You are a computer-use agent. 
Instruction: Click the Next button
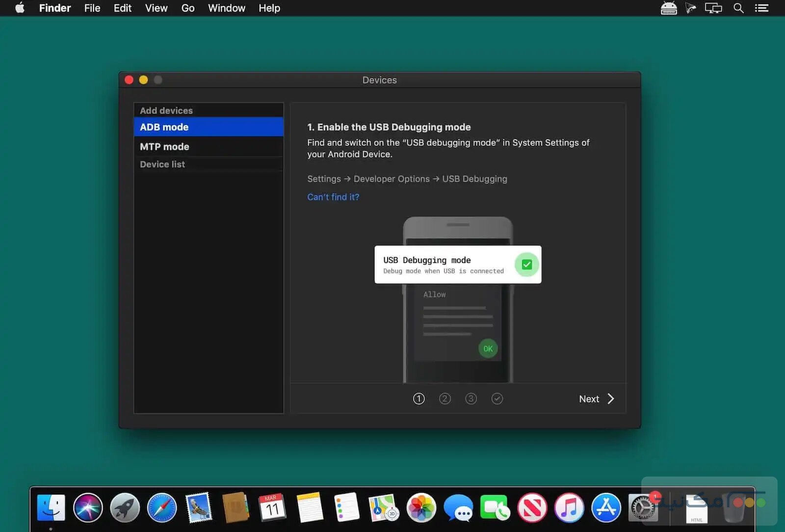click(x=589, y=399)
